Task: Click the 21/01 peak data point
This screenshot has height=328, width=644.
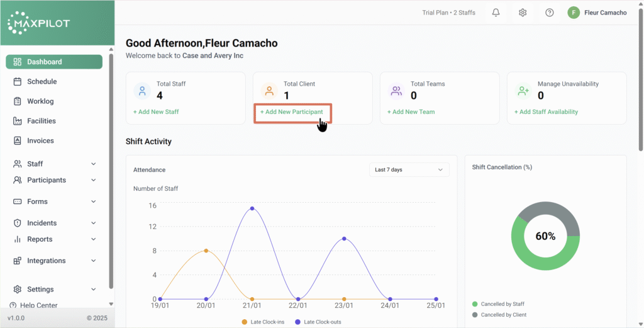Action: [252, 208]
